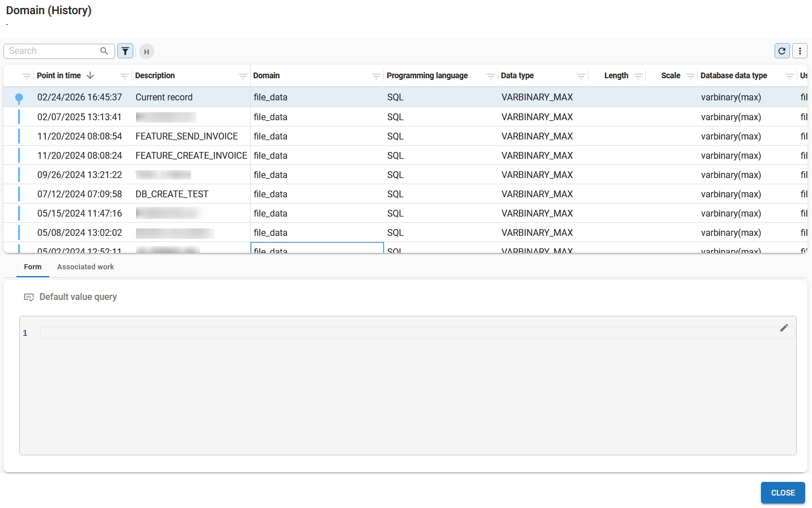Open filter menu for Domain column
The width and height of the screenshot is (812, 508).
(x=376, y=76)
